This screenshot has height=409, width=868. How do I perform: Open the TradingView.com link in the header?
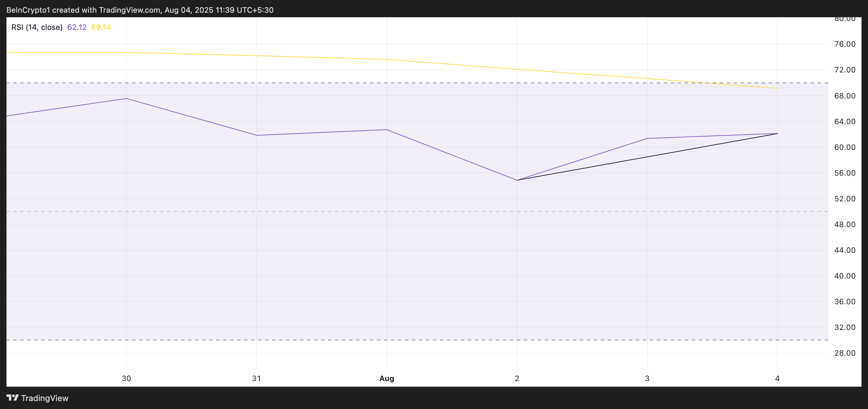click(x=128, y=10)
